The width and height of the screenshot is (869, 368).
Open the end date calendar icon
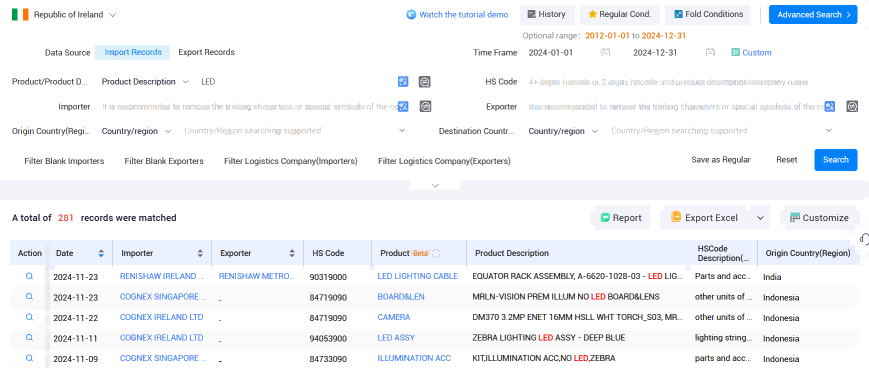[710, 53]
